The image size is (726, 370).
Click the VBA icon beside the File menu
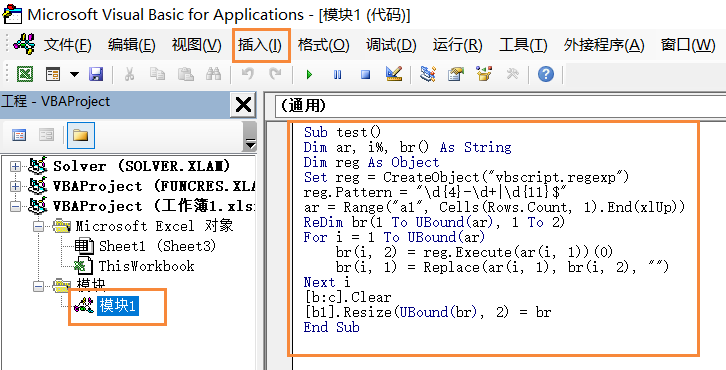point(24,44)
